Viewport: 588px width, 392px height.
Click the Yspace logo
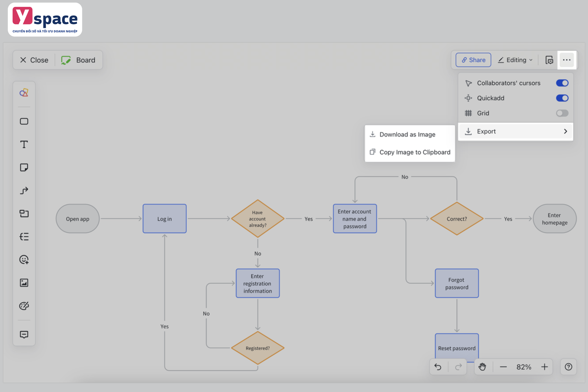tap(45, 19)
